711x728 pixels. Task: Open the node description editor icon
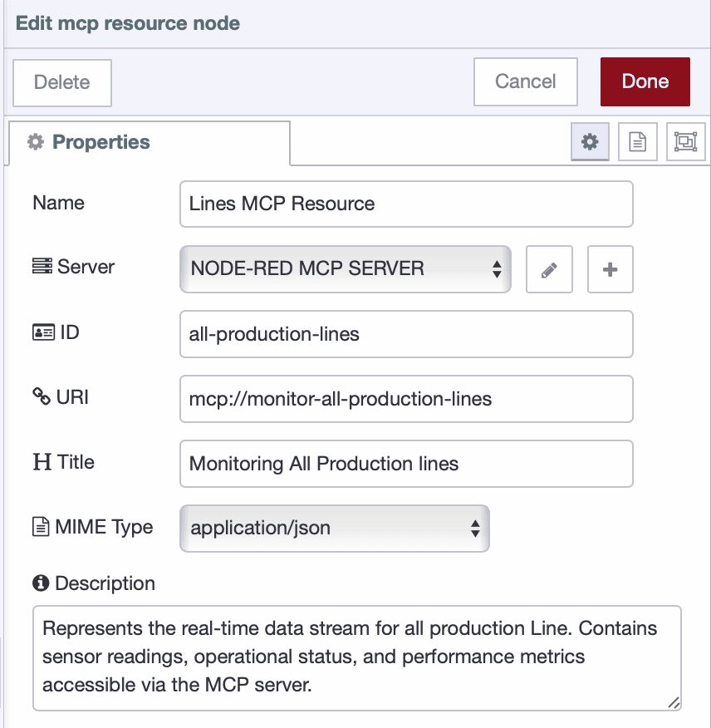(637, 141)
